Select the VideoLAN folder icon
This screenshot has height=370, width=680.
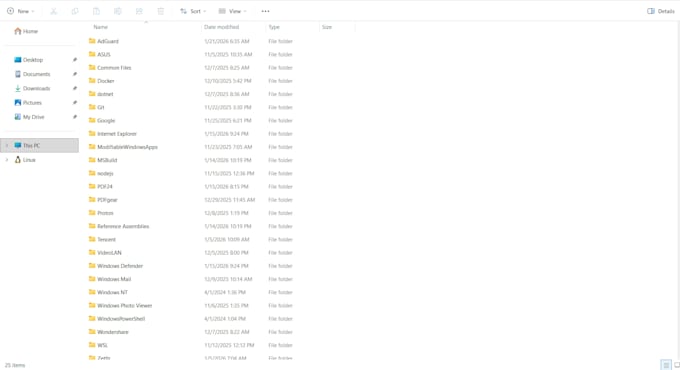coord(92,252)
